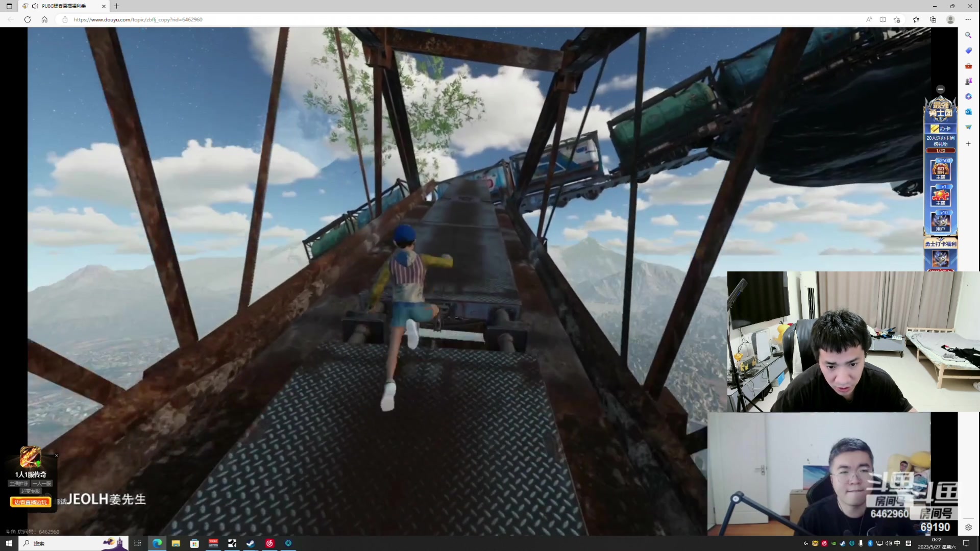Open Microsoft Store from taskbar
This screenshot has height=551, width=980.
point(194,543)
